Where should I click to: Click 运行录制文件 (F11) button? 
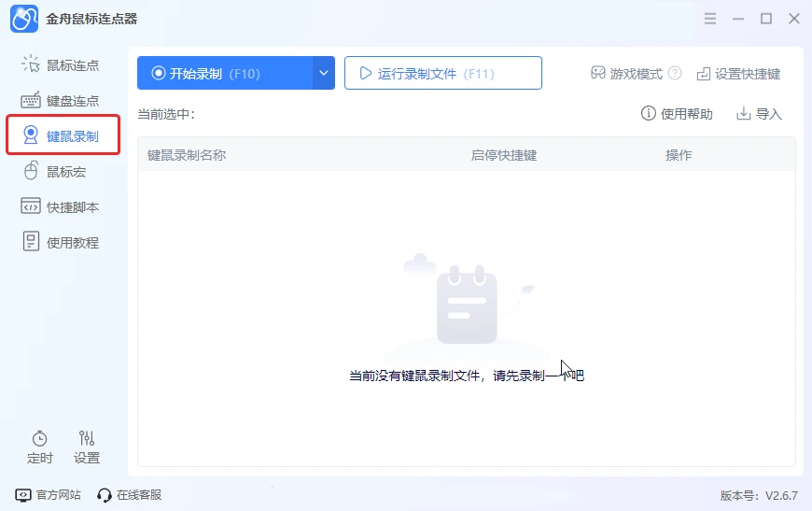[442, 73]
